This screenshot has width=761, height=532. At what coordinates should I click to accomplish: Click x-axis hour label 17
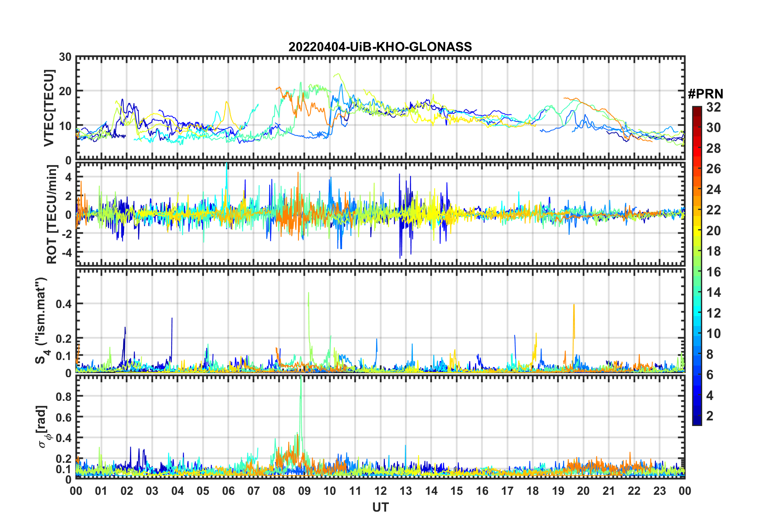tap(507, 491)
